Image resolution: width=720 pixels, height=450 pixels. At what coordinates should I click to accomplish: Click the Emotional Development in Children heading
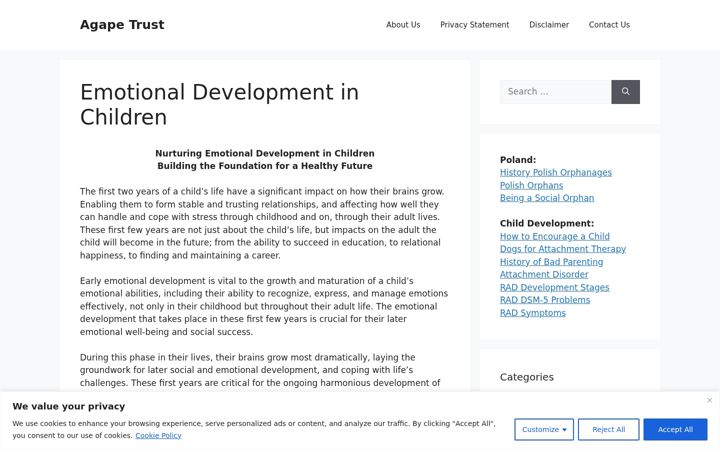(219, 105)
